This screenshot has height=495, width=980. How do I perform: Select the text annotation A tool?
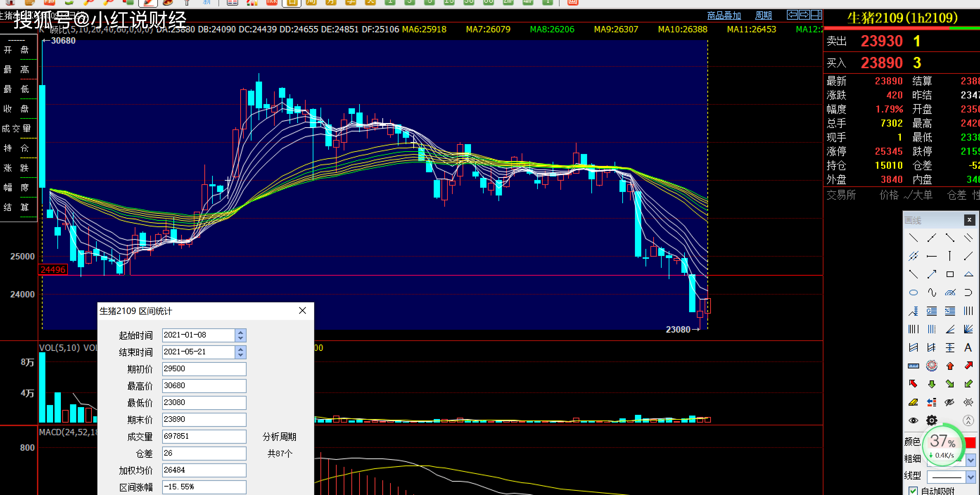[x=968, y=347]
